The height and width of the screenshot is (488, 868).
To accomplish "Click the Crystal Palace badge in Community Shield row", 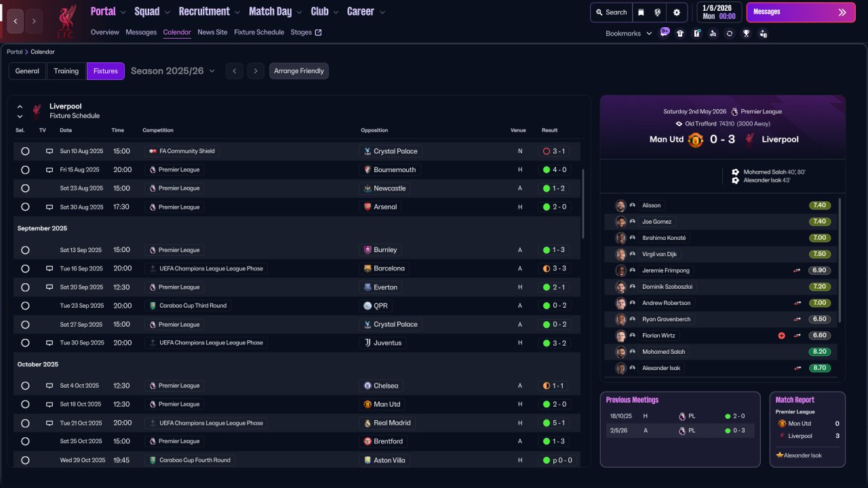I will 367,151.
